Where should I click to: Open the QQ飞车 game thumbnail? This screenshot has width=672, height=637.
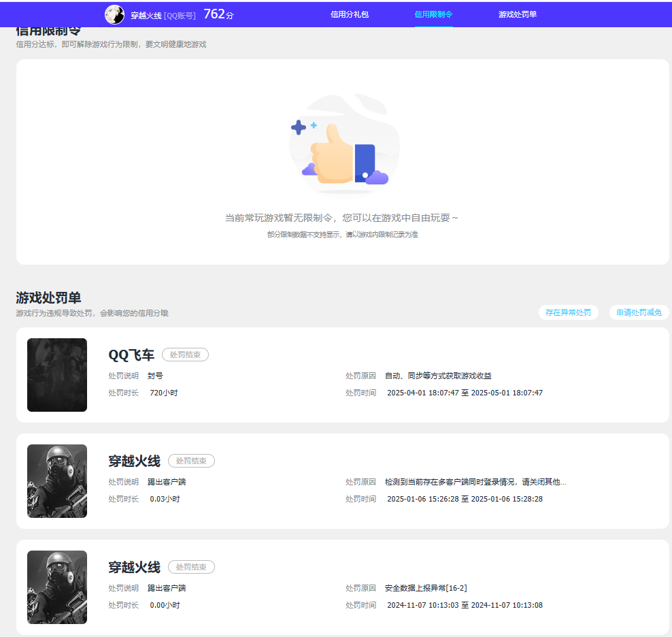[x=57, y=375]
